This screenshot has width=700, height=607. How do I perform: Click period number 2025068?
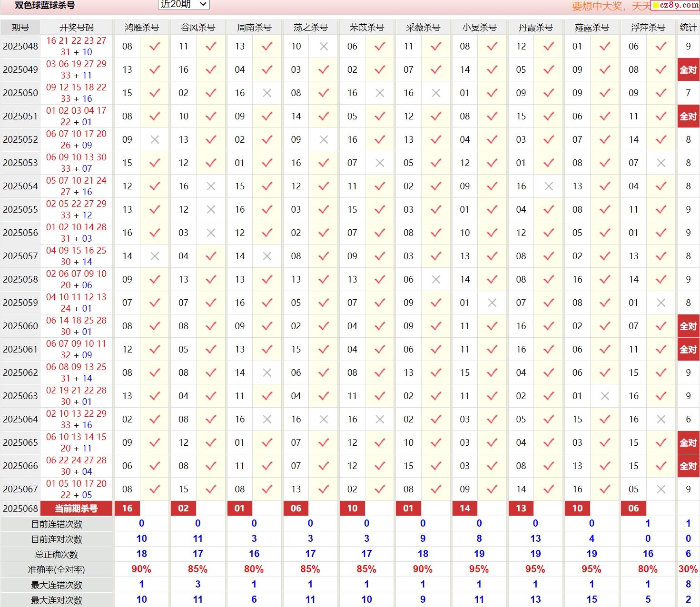[x=20, y=509]
